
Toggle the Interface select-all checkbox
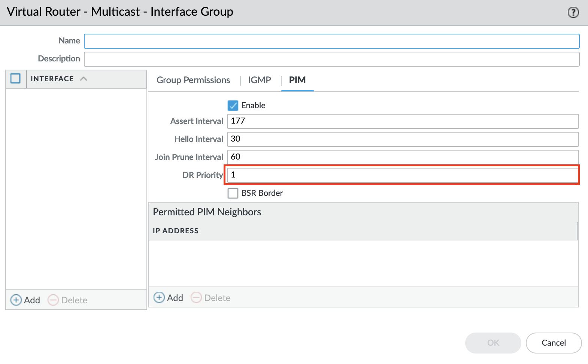pos(16,79)
